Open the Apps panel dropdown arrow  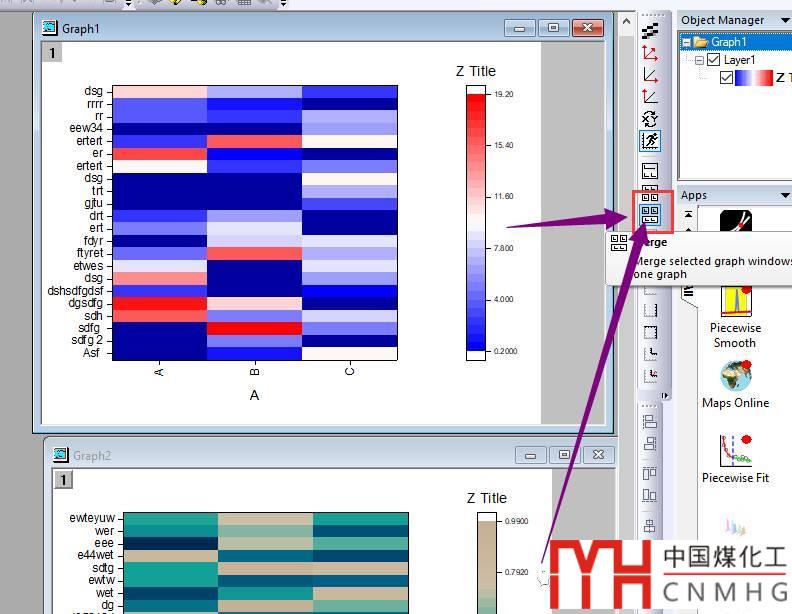pos(783,195)
